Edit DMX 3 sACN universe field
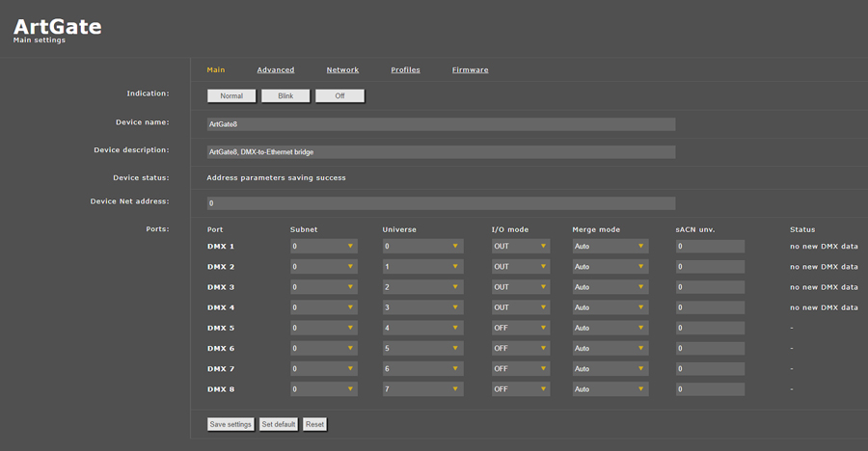 pos(710,287)
